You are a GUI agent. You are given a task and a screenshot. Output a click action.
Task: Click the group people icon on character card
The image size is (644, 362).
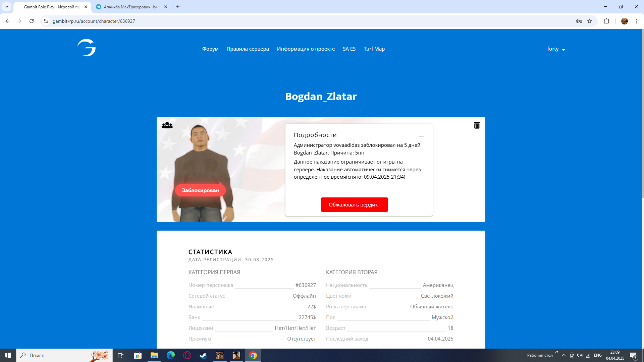coord(167,125)
